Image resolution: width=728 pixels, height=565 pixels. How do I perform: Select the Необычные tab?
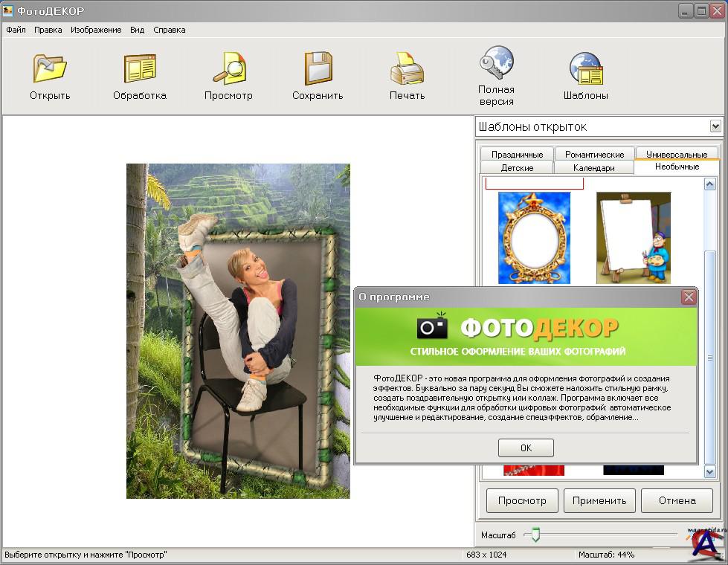pos(677,167)
